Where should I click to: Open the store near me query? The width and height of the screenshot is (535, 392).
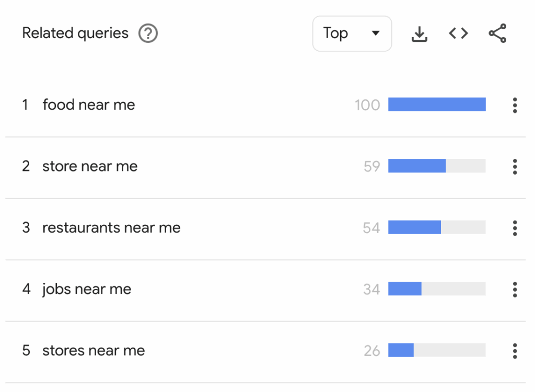(90, 167)
